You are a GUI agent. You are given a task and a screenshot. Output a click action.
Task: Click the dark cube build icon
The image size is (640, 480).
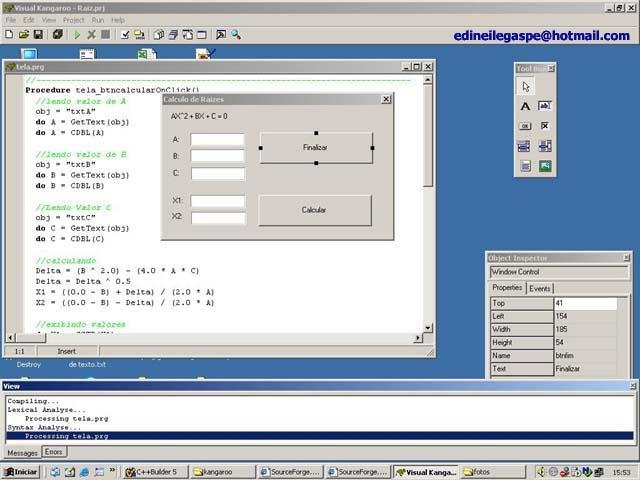coord(58,35)
